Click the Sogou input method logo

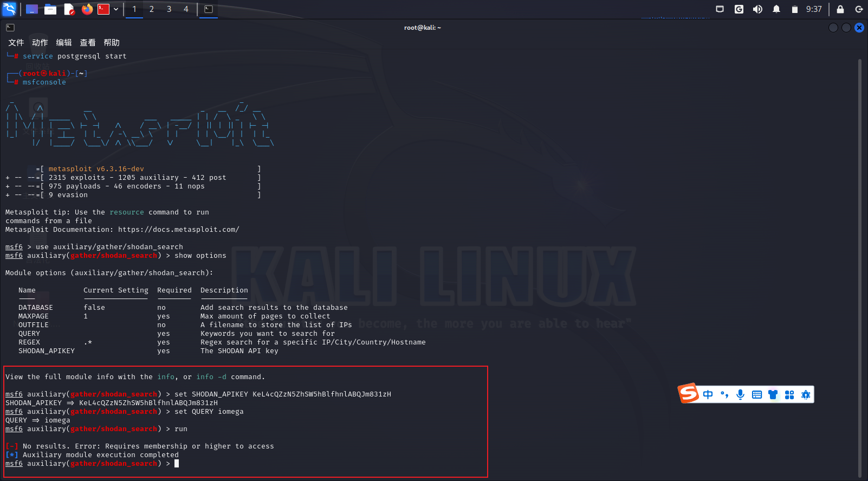[689, 394]
